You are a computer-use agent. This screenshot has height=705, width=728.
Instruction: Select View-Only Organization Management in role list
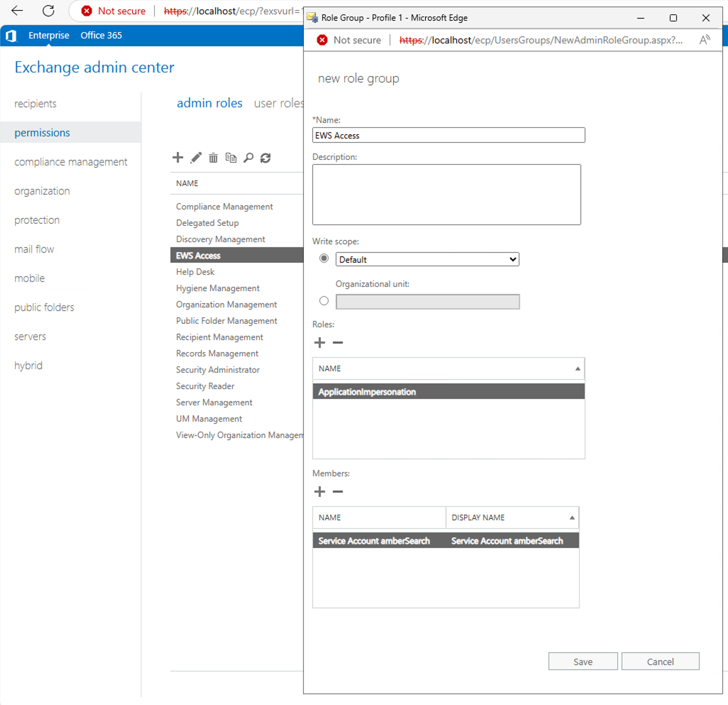[x=239, y=435]
